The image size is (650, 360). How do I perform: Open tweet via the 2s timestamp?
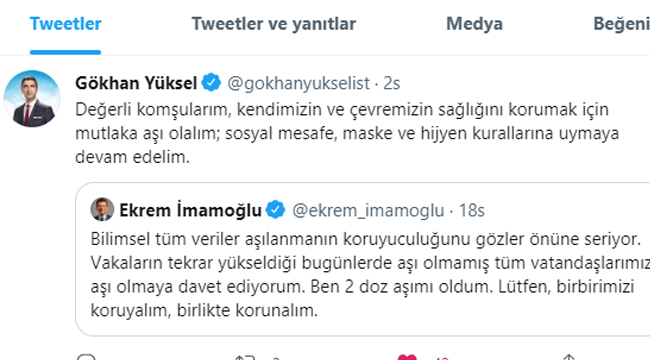[x=392, y=83]
